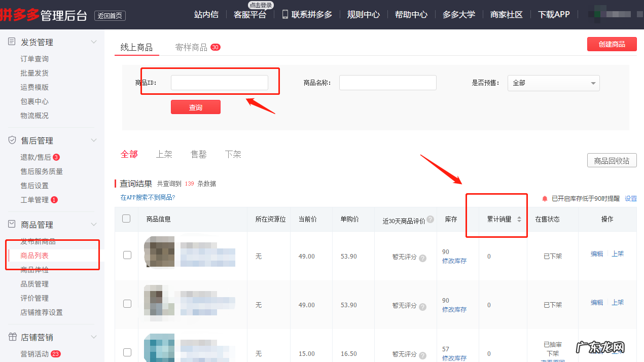Screen dimensions: 644x362
Task: Click the red bell stock reminder icon
Action: (545, 199)
